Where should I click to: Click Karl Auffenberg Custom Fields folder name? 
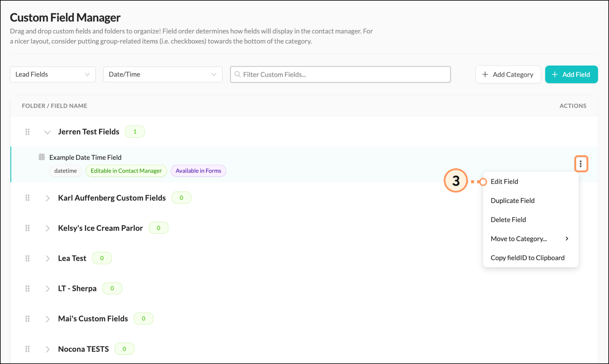pyautogui.click(x=112, y=198)
